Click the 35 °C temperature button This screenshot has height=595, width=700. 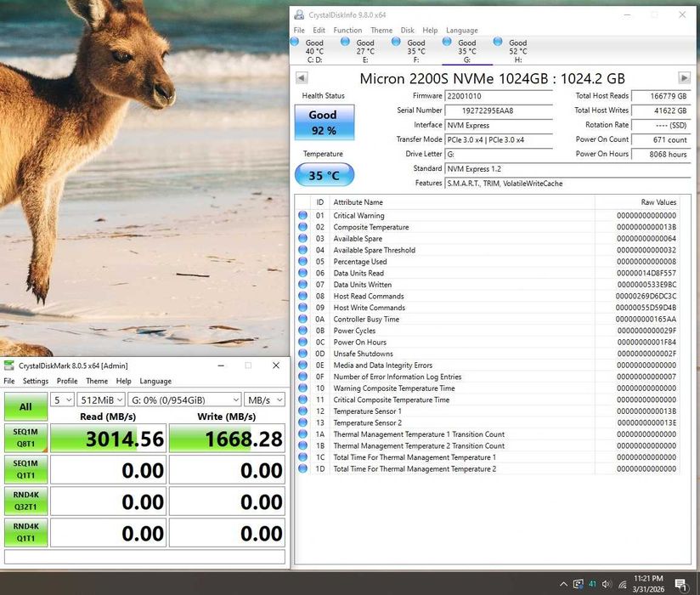click(x=325, y=175)
